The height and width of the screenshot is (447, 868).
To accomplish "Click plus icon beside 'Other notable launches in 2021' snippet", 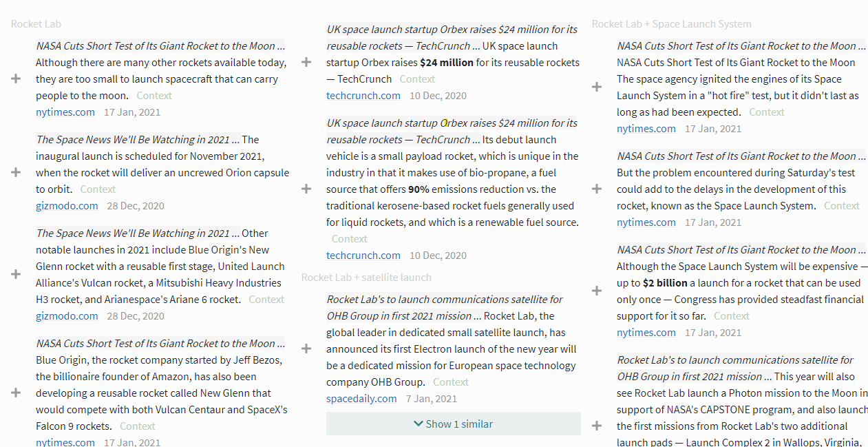I will click(16, 274).
